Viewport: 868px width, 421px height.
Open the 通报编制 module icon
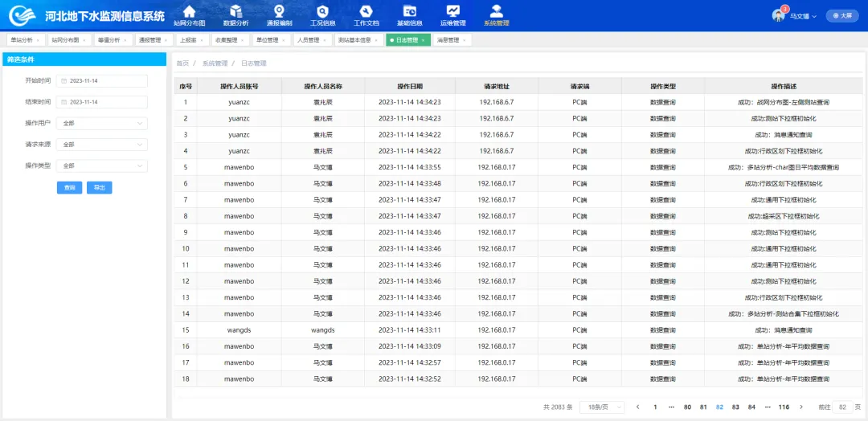pyautogui.click(x=279, y=11)
